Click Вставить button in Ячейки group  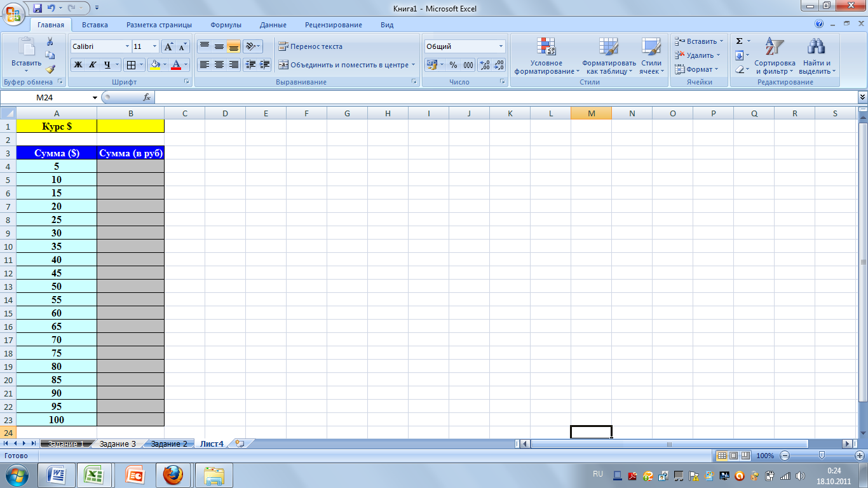click(699, 41)
